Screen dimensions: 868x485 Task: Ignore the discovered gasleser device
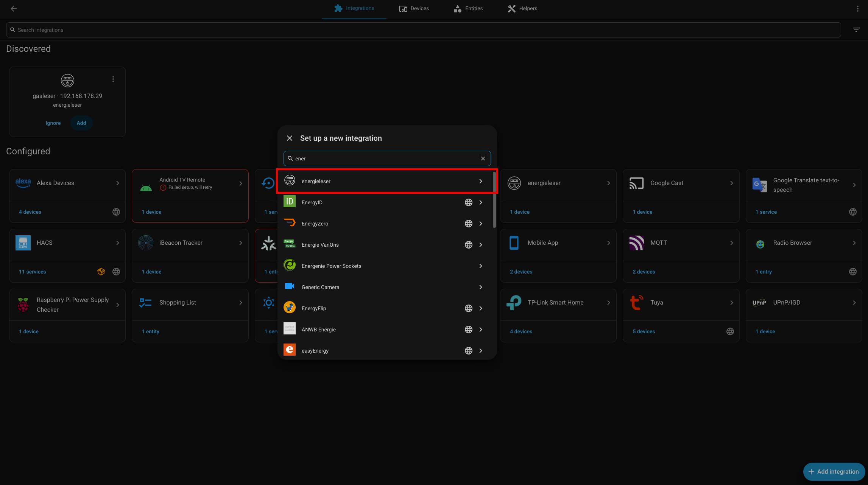point(53,123)
